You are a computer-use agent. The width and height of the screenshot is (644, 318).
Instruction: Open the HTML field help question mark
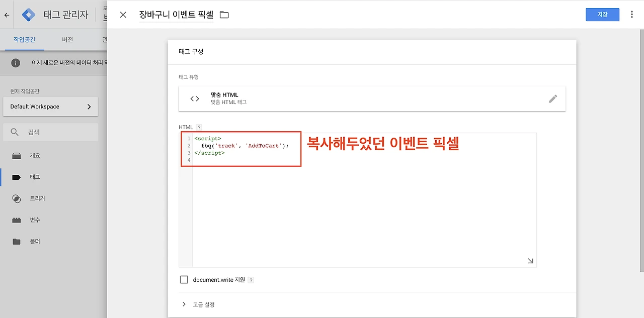(x=199, y=127)
